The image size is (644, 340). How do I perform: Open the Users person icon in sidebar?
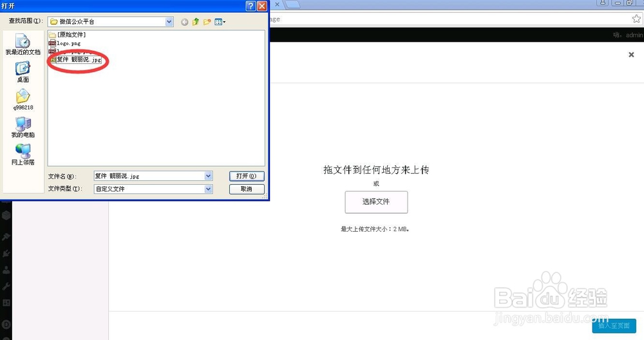click(6, 270)
